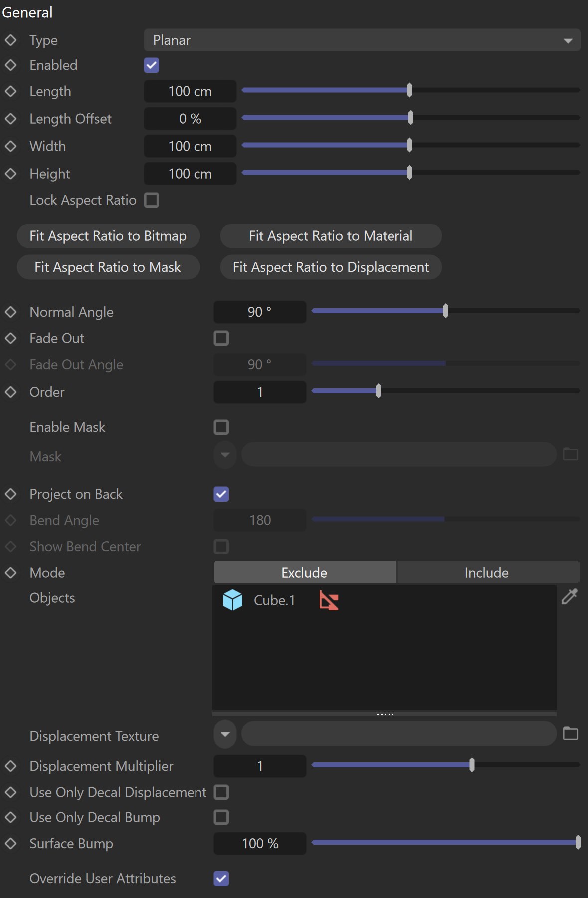
Task: Expand the Displacement Texture arrow menu
Action: pyautogui.click(x=225, y=734)
